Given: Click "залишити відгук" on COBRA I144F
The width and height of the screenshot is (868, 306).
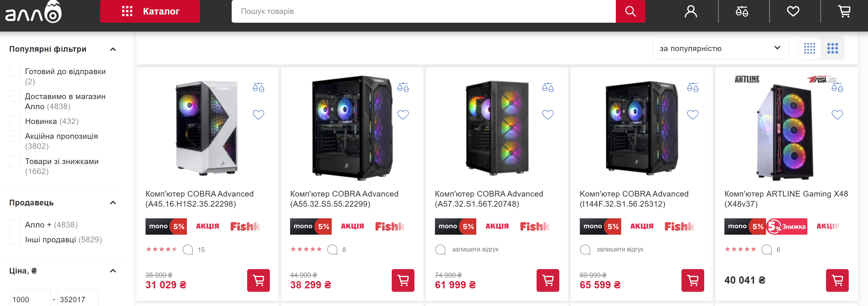Looking at the screenshot, I should point(620,250).
